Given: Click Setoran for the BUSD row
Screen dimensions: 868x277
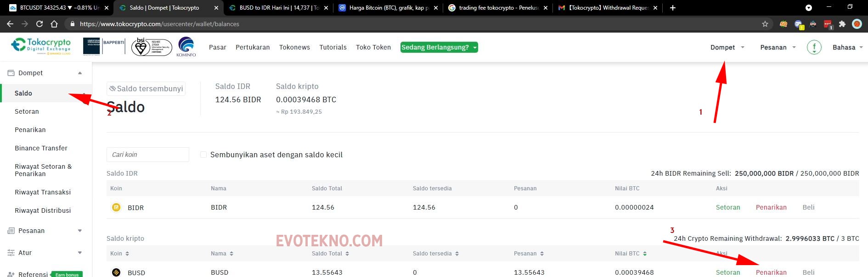Looking at the screenshot, I should [728, 272].
